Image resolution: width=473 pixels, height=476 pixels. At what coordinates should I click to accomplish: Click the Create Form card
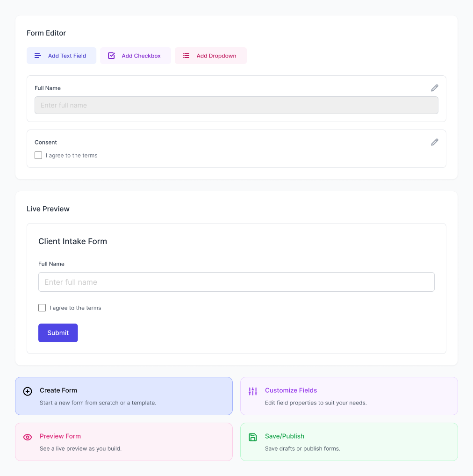coord(123,395)
